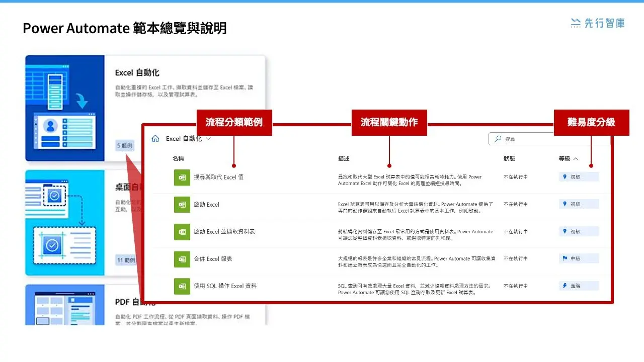Toggle the sort arrow beside 等級 header

[576, 159]
